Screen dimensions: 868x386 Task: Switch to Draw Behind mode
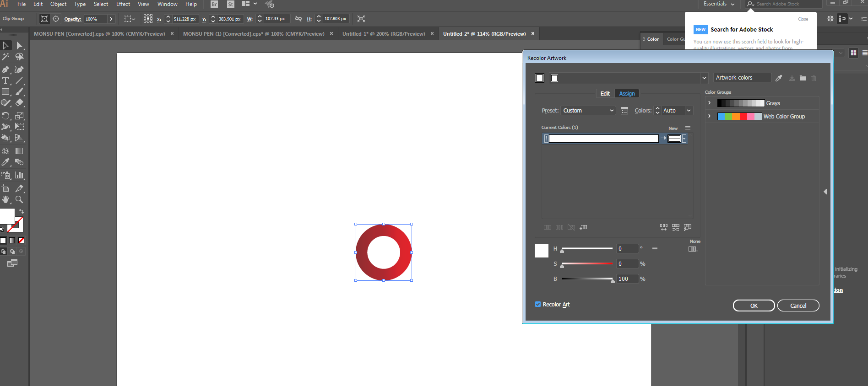click(x=12, y=252)
